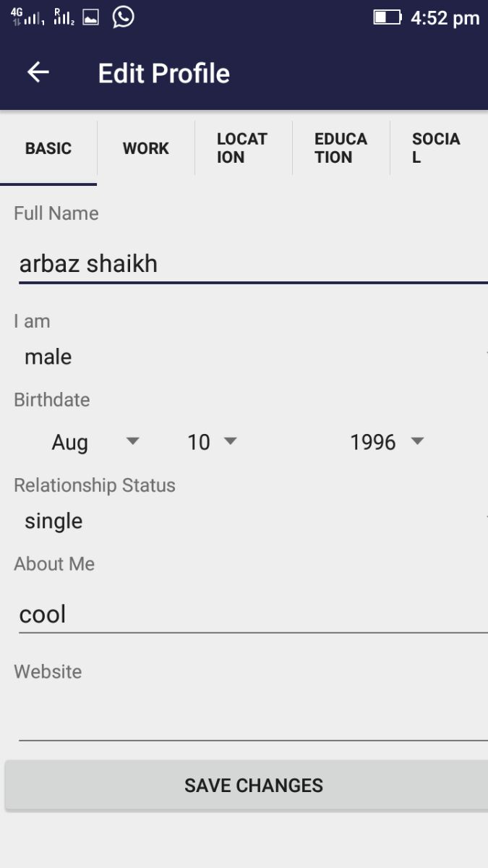Open the birth month Aug dropdown arrow
This screenshot has width=488, height=868.
click(x=133, y=441)
